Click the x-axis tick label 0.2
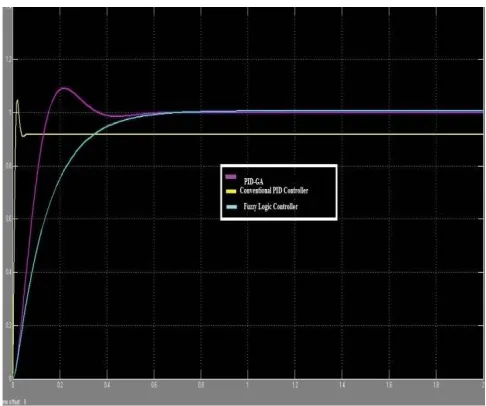Image resolution: width=486 pixels, height=406 pixels. [x=60, y=385]
